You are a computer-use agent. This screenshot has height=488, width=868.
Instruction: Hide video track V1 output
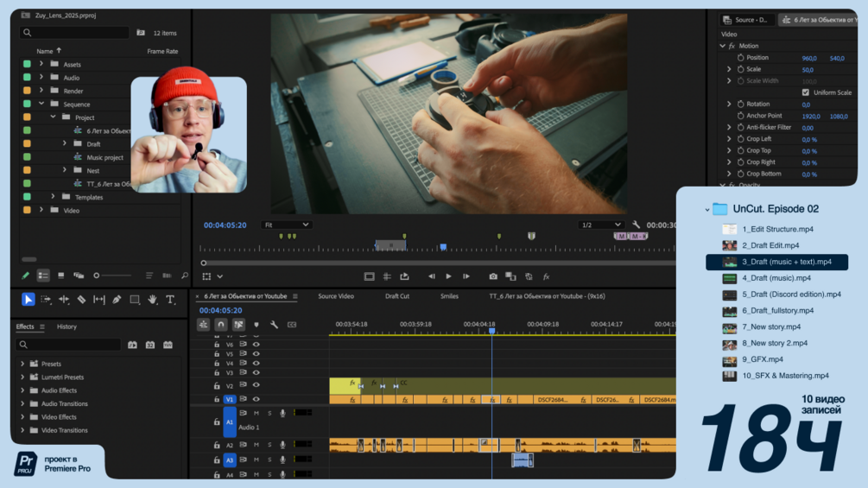coord(257,399)
